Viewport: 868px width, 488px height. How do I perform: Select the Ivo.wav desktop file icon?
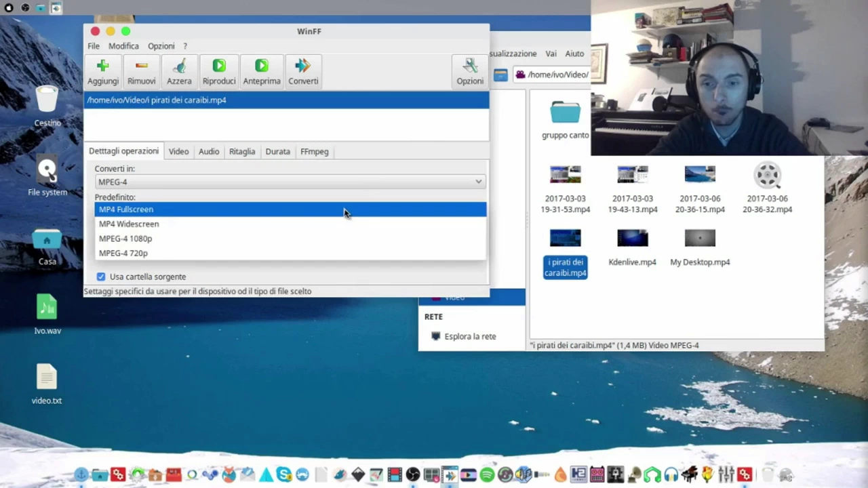point(47,308)
